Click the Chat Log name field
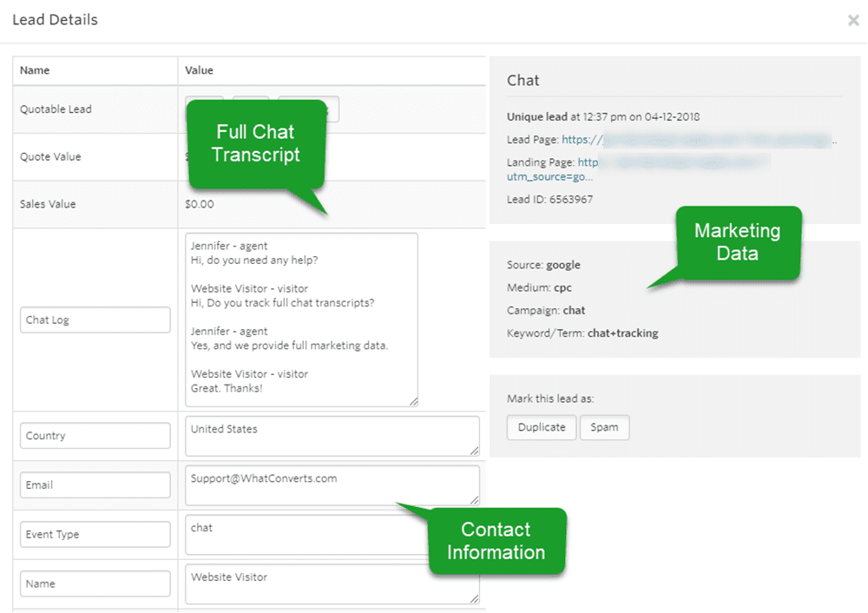Image resolution: width=868 pixels, height=613 pixels. (95, 320)
